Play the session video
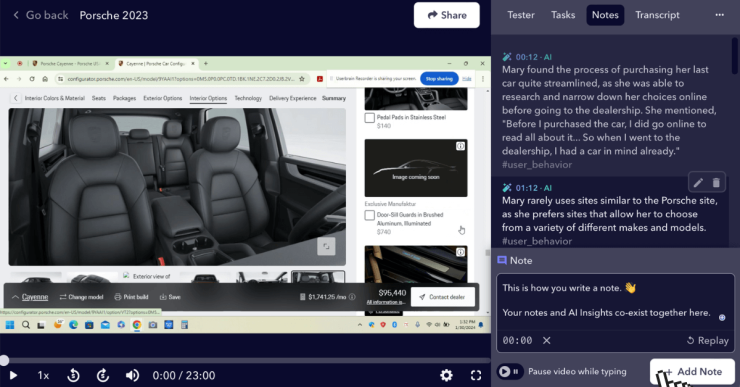740x387 pixels. pyautogui.click(x=13, y=375)
